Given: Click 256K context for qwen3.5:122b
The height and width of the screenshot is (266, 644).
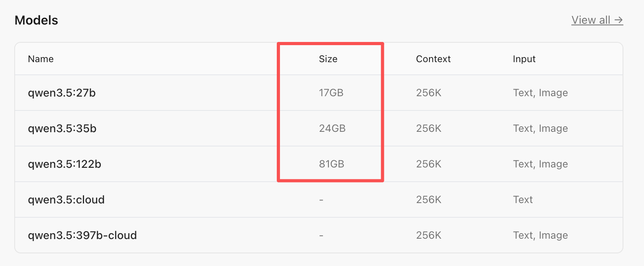Looking at the screenshot, I should point(429,164).
